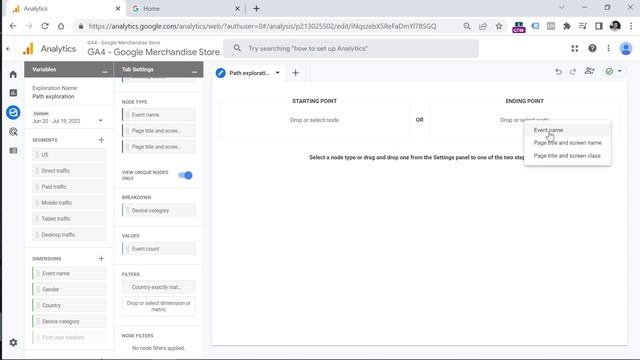Click the Country exactly matches filter
The height and width of the screenshot is (360, 640).
159,287
